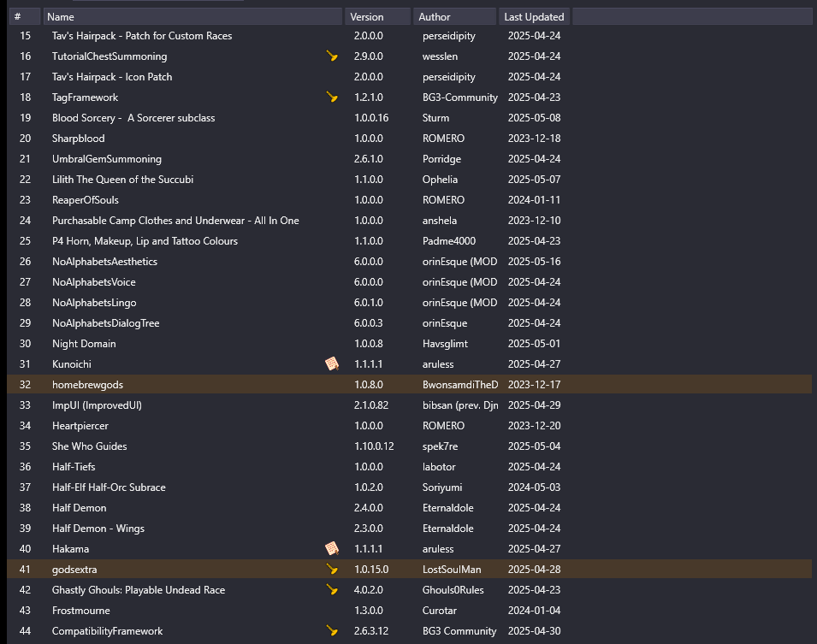Select the ReaperOfSouls mod
Screen dimensions: 817x644
86,199
